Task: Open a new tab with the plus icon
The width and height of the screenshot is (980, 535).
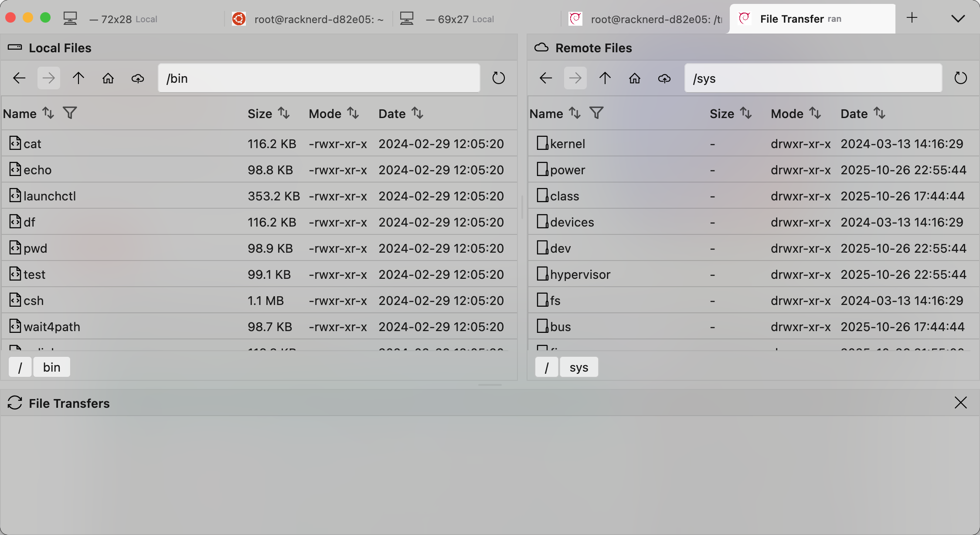Action: (912, 18)
